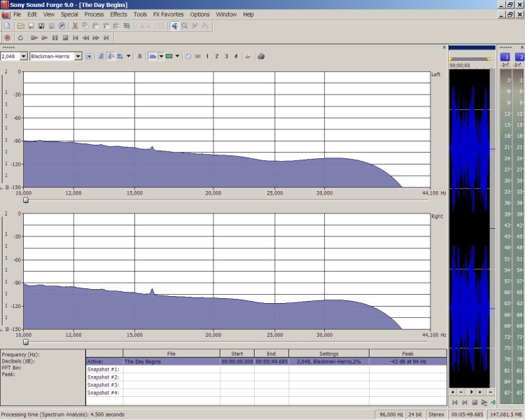Viewport: 525px width, 420px height.
Task: Open the FX Favorites menu
Action: [x=168, y=14]
